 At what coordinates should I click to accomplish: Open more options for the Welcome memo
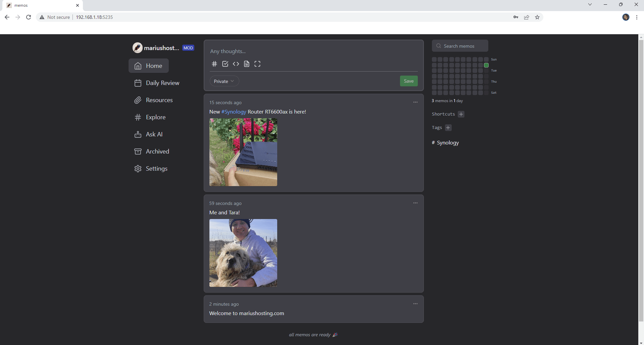[x=415, y=304]
